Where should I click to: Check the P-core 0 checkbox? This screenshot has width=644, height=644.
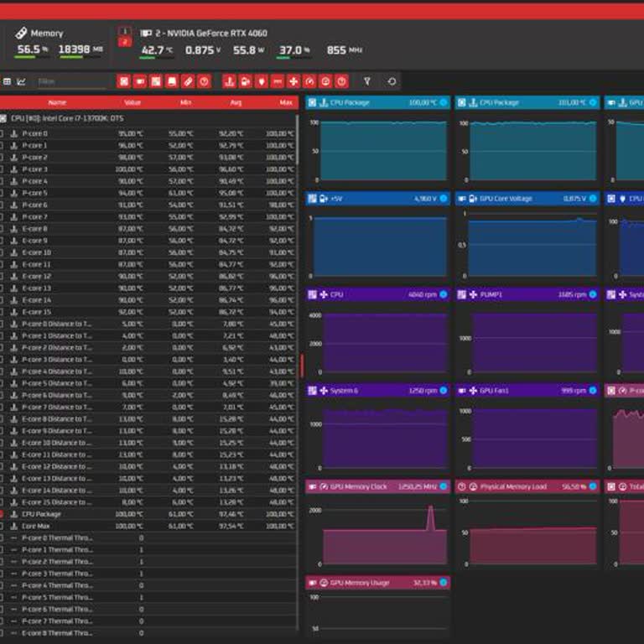pyautogui.click(x=2, y=133)
